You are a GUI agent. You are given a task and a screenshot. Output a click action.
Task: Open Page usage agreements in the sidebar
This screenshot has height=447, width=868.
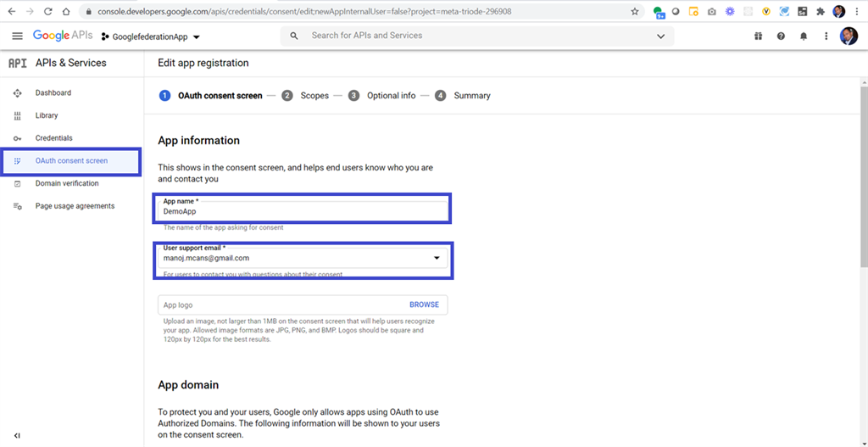75,206
